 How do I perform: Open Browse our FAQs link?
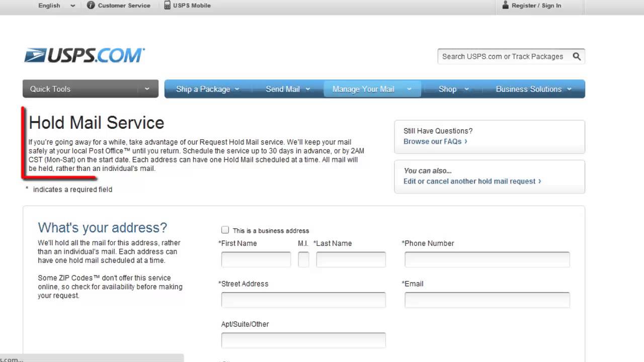(x=435, y=141)
